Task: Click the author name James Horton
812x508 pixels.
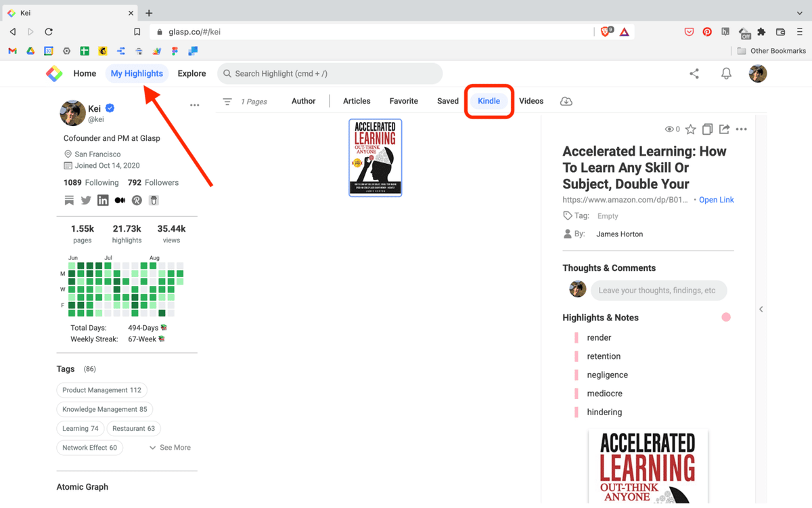Action: click(x=620, y=234)
